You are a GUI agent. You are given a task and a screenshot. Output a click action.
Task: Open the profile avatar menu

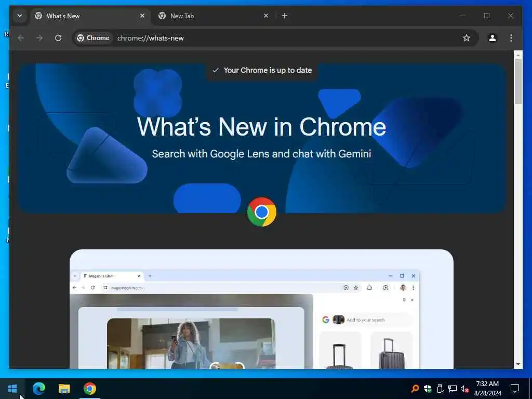[493, 38]
